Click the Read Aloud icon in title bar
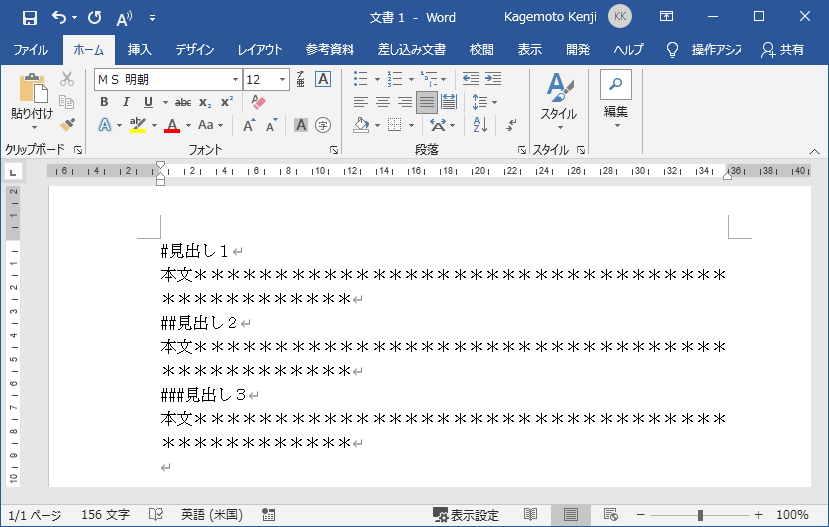Viewport: 829px width, 527px height. (124, 19)
